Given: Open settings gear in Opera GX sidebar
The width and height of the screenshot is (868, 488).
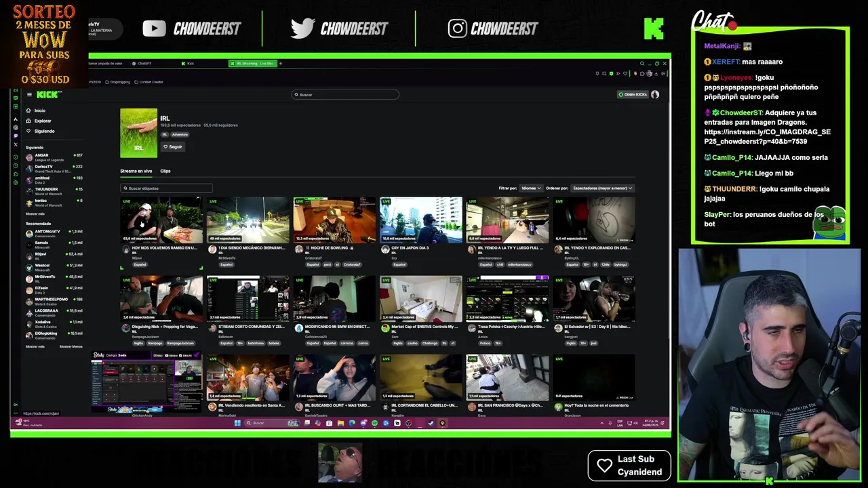Looking at the screenshot, I should pos(16,182).
